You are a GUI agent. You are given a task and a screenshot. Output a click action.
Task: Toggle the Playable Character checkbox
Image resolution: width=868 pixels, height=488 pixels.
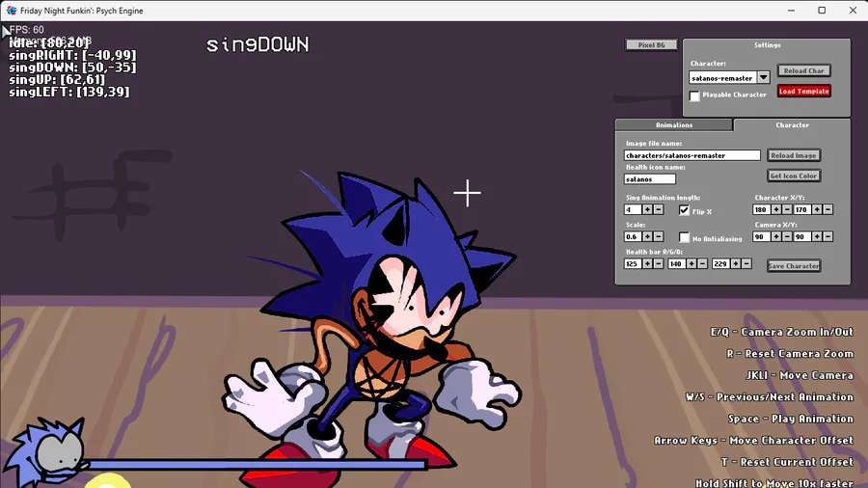(x=694, y=95)
